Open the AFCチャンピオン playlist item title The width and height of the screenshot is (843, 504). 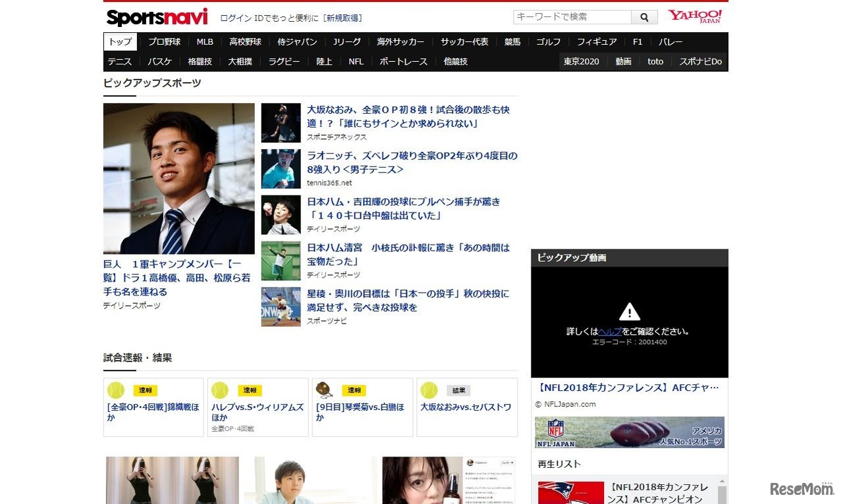coord(658,493)
